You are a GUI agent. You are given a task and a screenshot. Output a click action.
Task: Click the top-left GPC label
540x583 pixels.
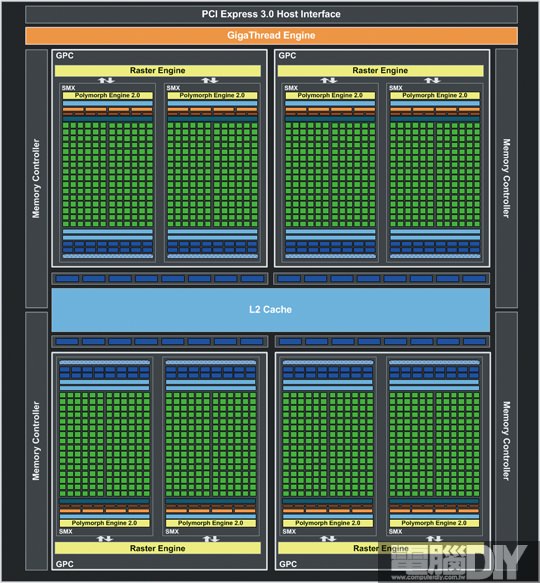(65, 56)
